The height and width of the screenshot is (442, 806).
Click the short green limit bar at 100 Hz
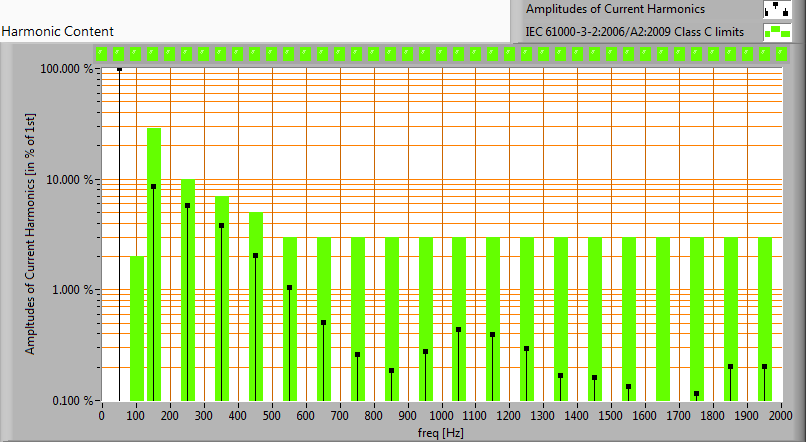[x=137, y=330]
